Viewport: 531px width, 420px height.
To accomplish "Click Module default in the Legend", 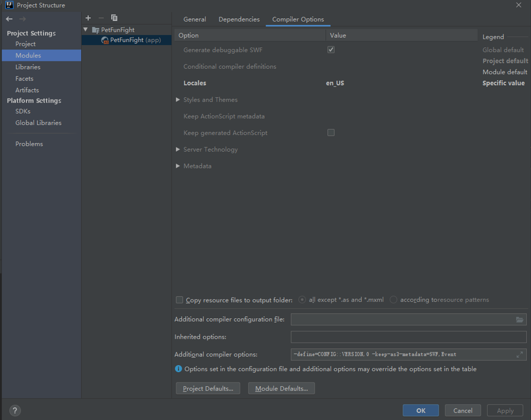I will point(505,72).
